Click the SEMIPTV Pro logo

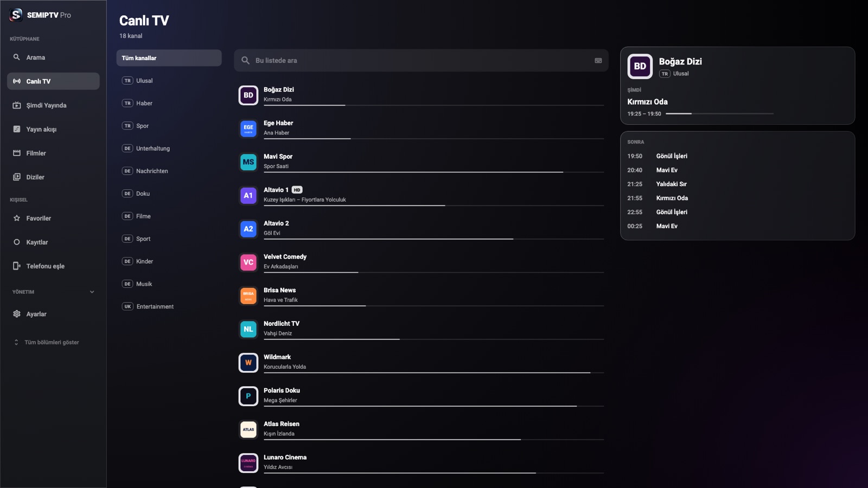pyautogui.click(x=40, y=15)
